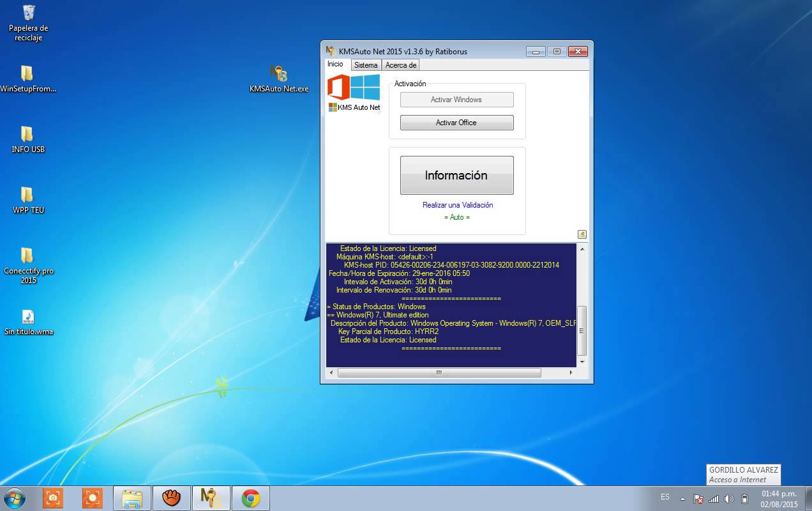Select the KMSAuto Net.exe desktop icon
Screen dimensions: 812x511
[x=279, y=79]
